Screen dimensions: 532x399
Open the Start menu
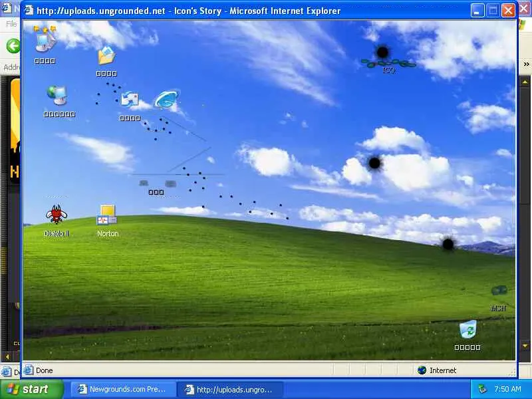tap(31, 389)
